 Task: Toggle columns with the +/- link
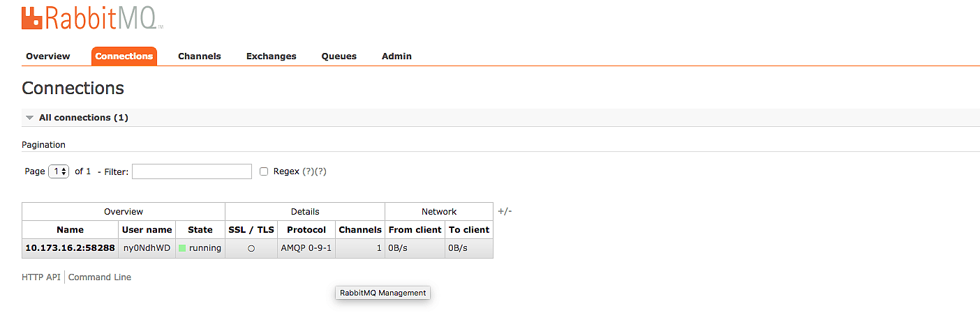click(505, 211)
